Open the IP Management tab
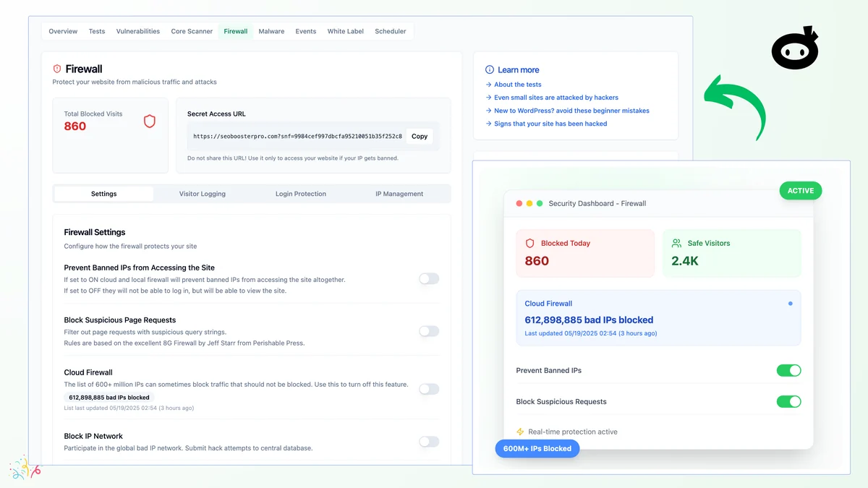The width and height of the screenshot is (868, 488). pos(398,194)
